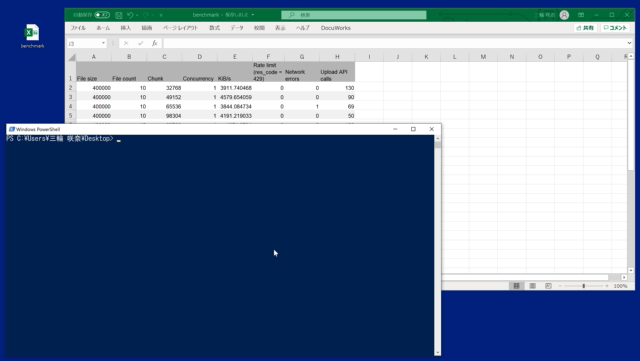Select column N header
Image resolution: width=640 pixels, height=361 pixels.
pyautogui.click(x=511, y=57)
